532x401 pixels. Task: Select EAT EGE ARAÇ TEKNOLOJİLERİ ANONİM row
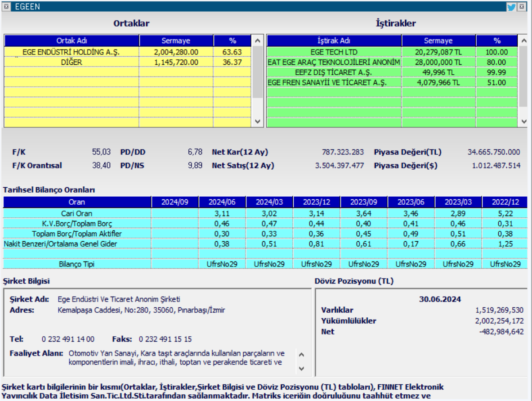point(392,62)
